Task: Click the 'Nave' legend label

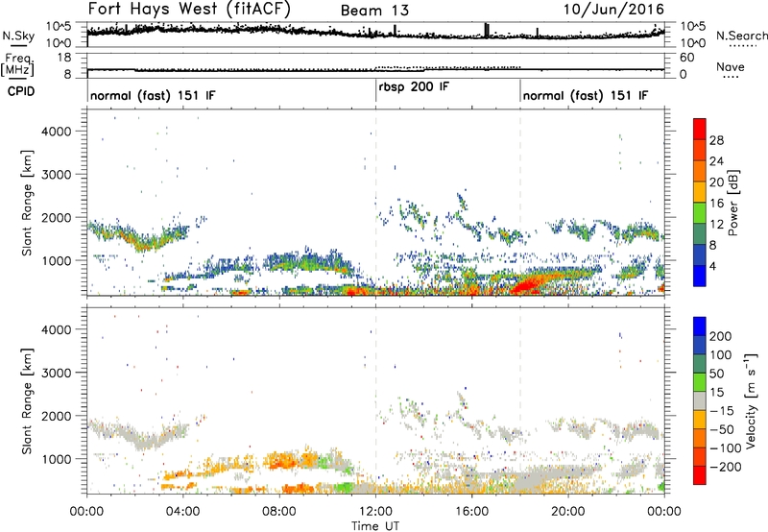Action: click(731, 66)
